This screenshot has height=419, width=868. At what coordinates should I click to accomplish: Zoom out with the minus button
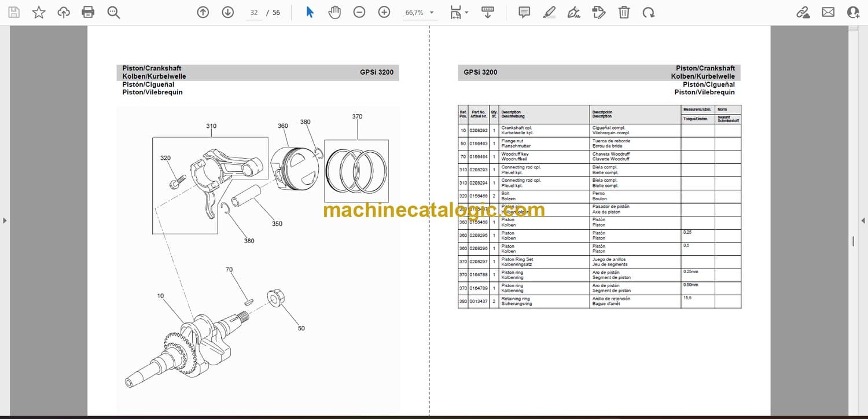click(x=359, y=12)
